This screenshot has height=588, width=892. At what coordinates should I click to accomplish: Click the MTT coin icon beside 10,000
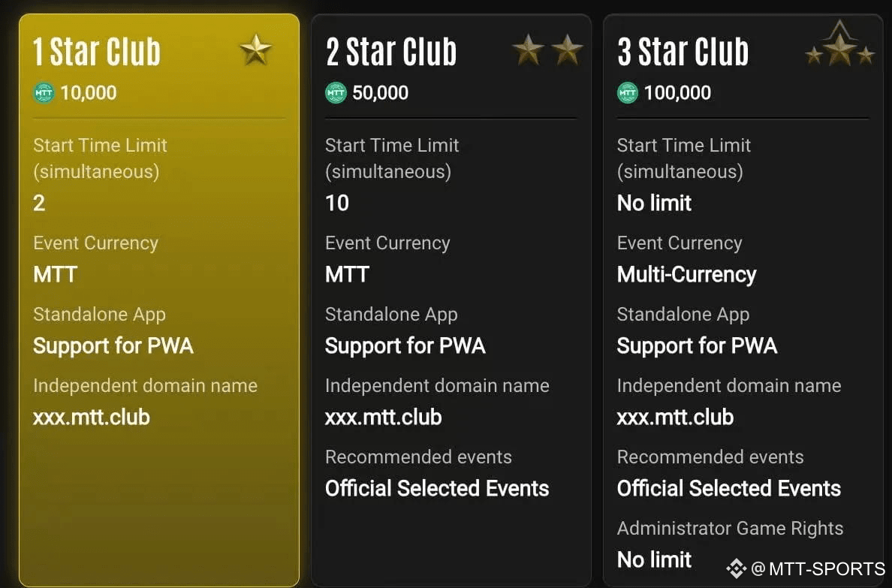click(44, 92)
